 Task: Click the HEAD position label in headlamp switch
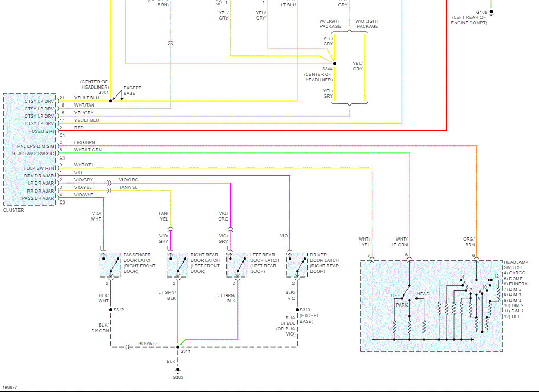click(423, 294)
